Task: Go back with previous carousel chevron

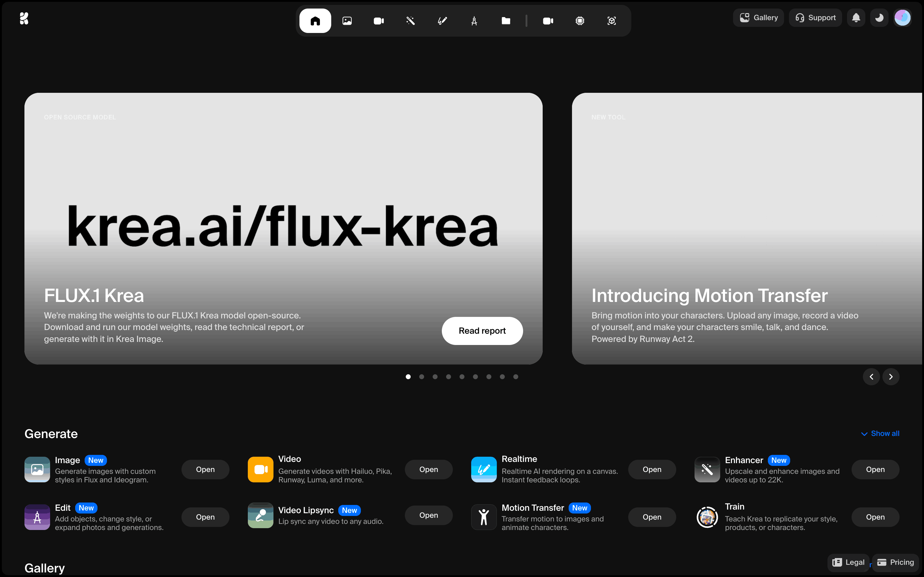Action: (x=871, y=377)
